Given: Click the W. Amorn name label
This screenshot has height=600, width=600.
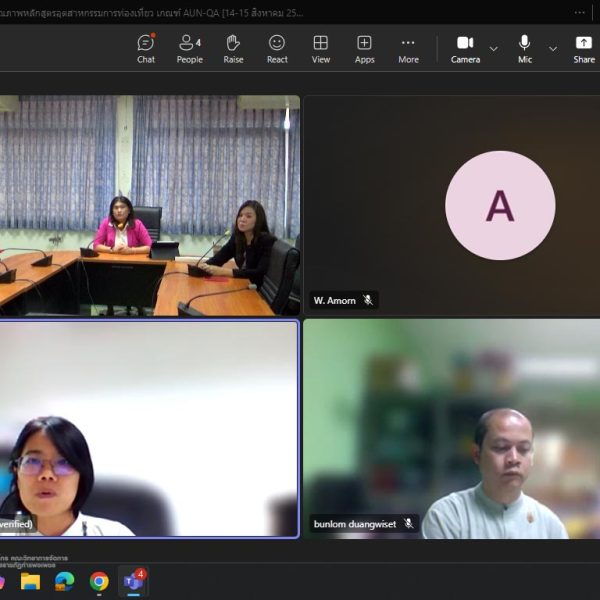Looking at the screenshot, I should (x=335, y=300).
